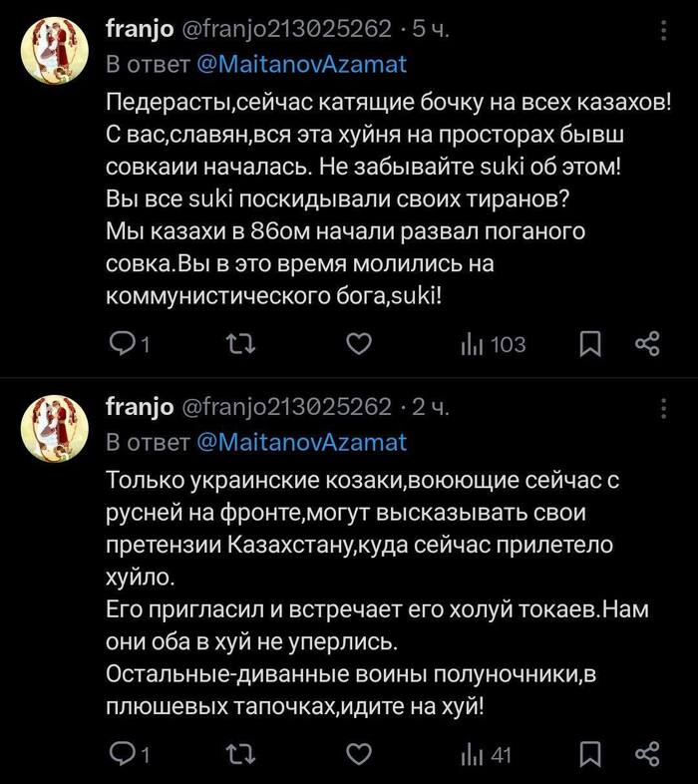Open the @MaitanovAzamat mention in top tweet
The width and height of the screenshot is (698, 784).
coord(301,65)
